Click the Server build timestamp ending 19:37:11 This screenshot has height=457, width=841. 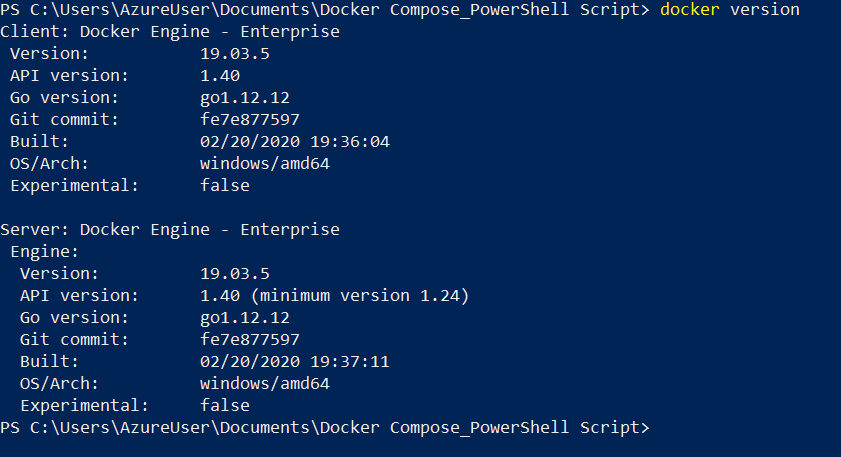pyautogui.click(x=295, y=362)
